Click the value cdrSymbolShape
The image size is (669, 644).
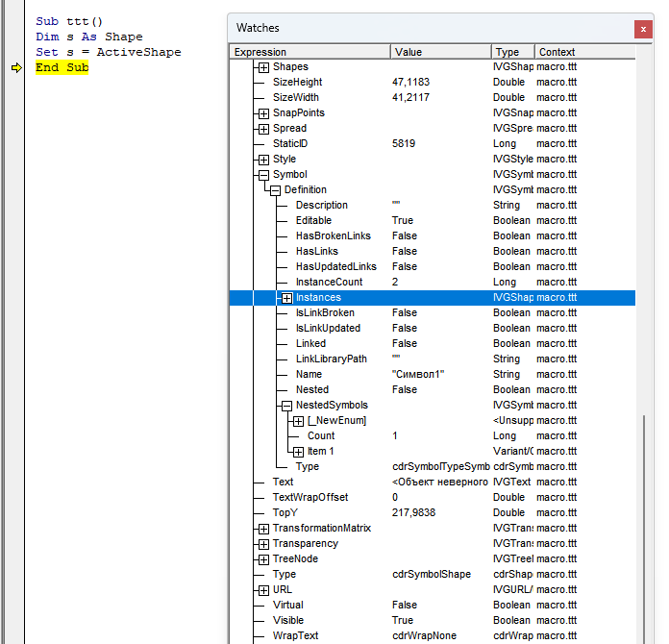click(x=432, y=574)
